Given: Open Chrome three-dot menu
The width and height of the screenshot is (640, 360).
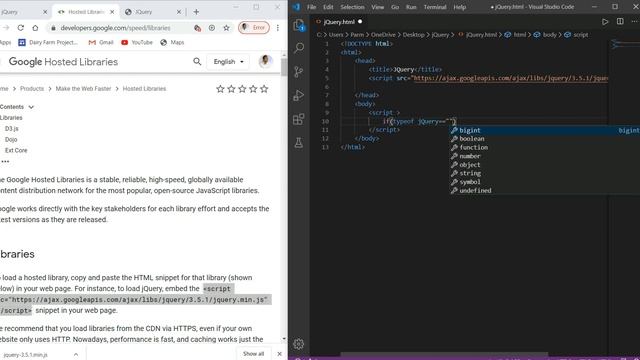Looking at the screenshot, I should point(278,28).
